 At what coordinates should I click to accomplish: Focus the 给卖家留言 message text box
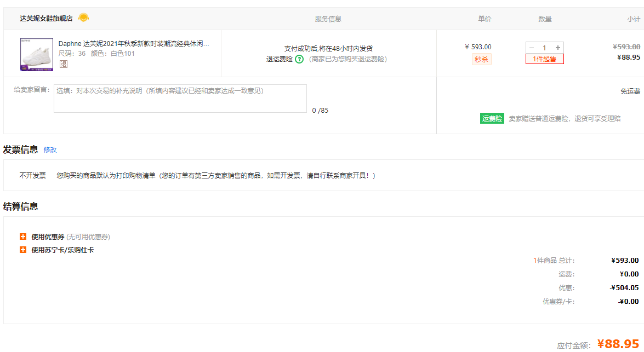pos(180,99)
